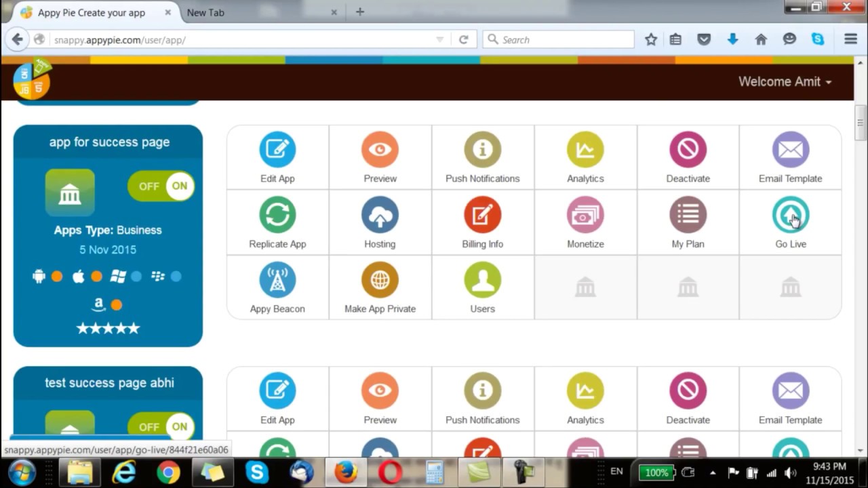Open Chrome from the taskbar

pyautogui.click(x=168, y=472)
